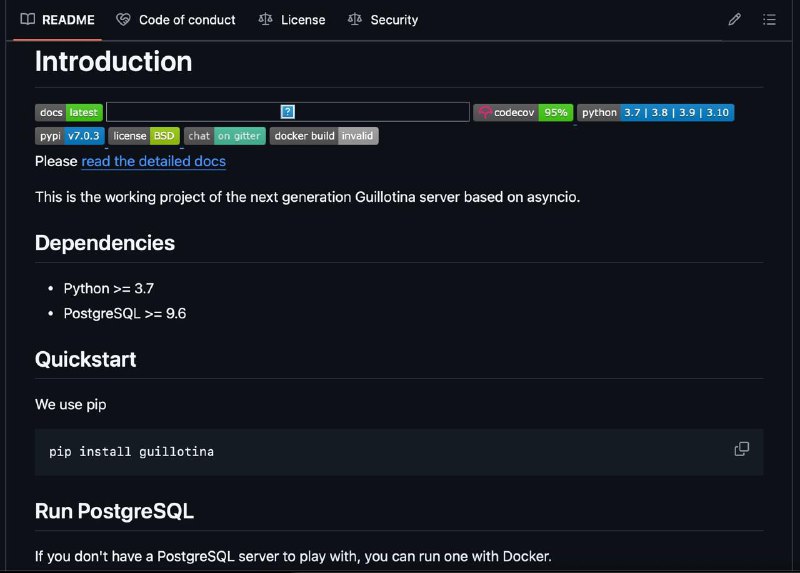Open the README outline list icon
Viewport: 800px width, 573px height.
click(x=769, y=20)
